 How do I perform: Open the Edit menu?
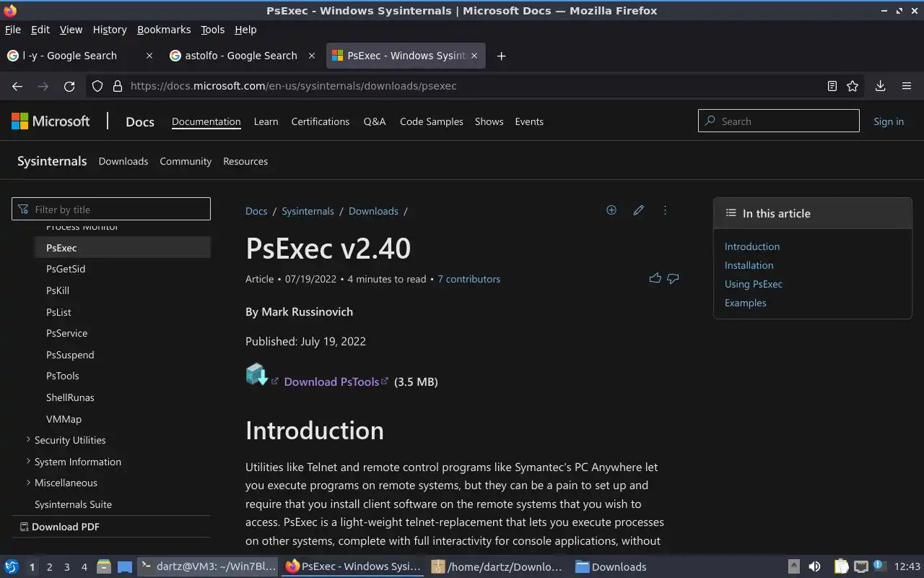tap(40, 30)
